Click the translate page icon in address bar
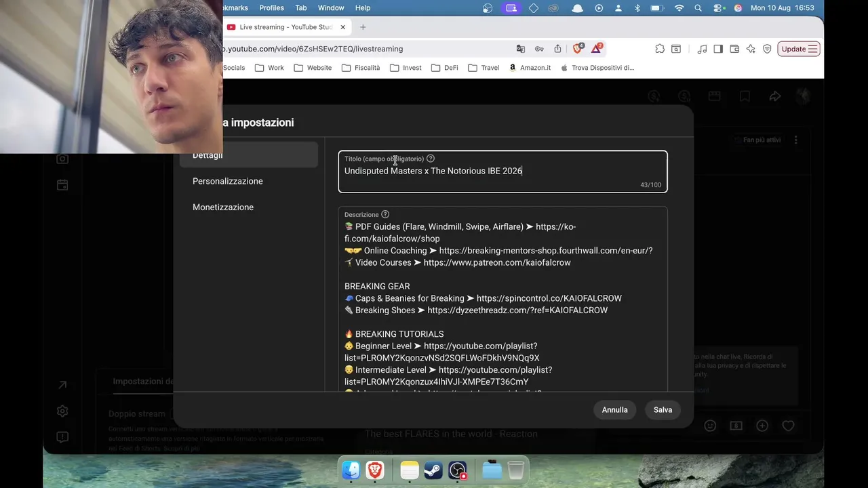Viewport: 868px width, 488px height. [521, 49]
